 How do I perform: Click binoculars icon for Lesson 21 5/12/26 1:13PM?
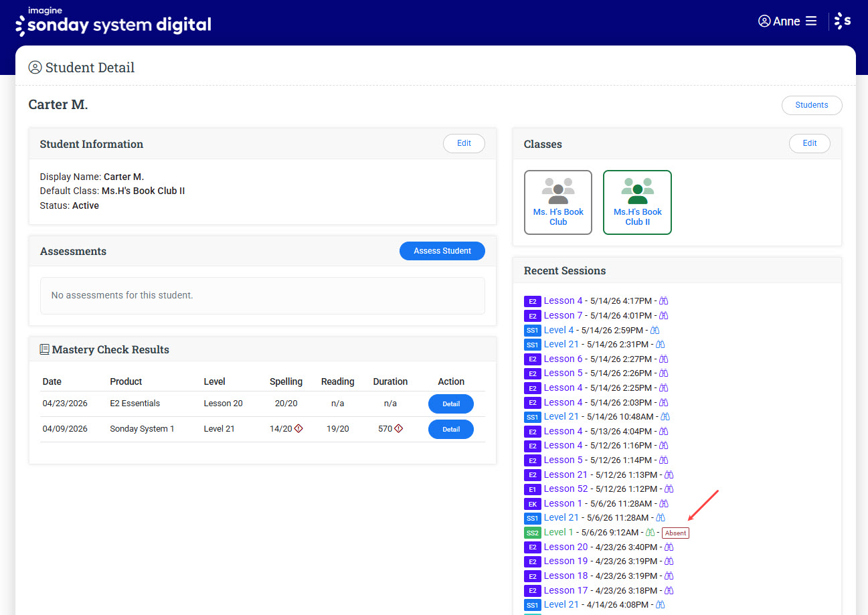tap(669, 475)
